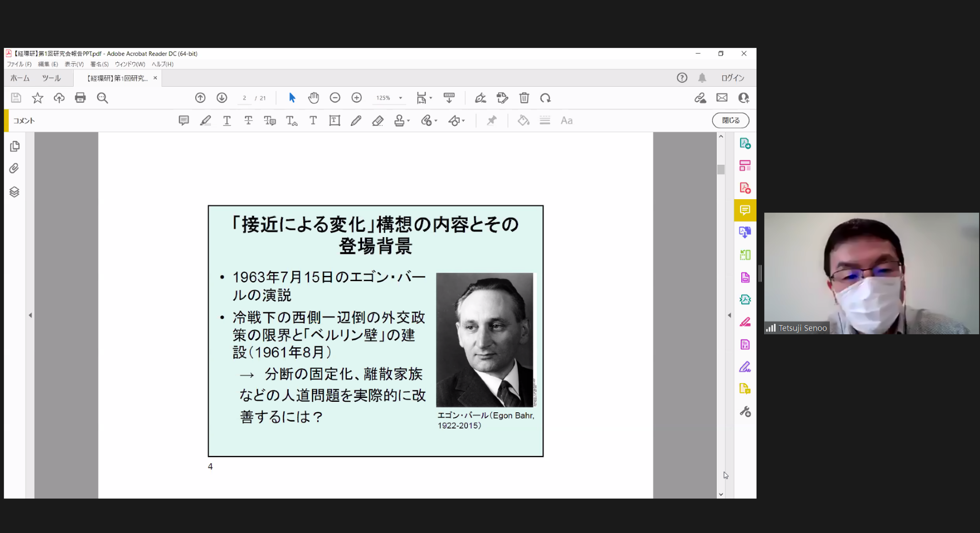Collapse the left navigation pane arrow
Viewport: 980px width, 533px height.
[30, 315]
